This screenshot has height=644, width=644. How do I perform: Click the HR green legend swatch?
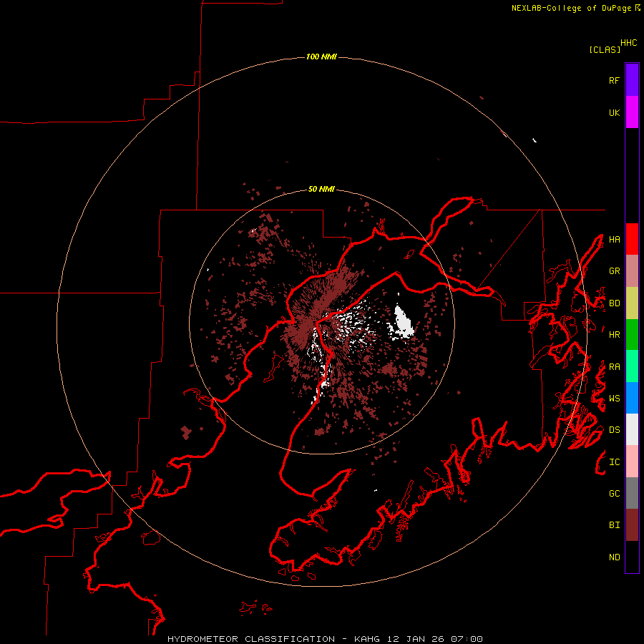click(632, 335)
